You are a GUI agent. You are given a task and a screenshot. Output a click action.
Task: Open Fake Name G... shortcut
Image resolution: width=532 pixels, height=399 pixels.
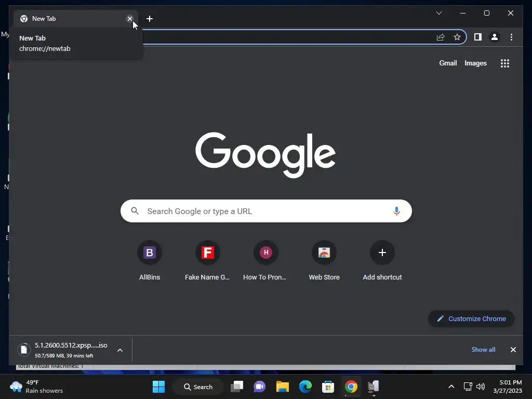click(207, 261)
